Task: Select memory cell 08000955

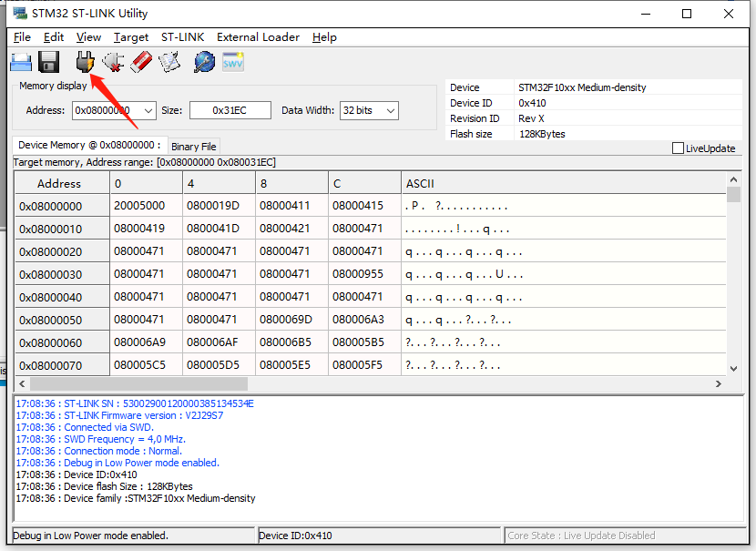Action: pyautogui.click(x=364, y=274)
